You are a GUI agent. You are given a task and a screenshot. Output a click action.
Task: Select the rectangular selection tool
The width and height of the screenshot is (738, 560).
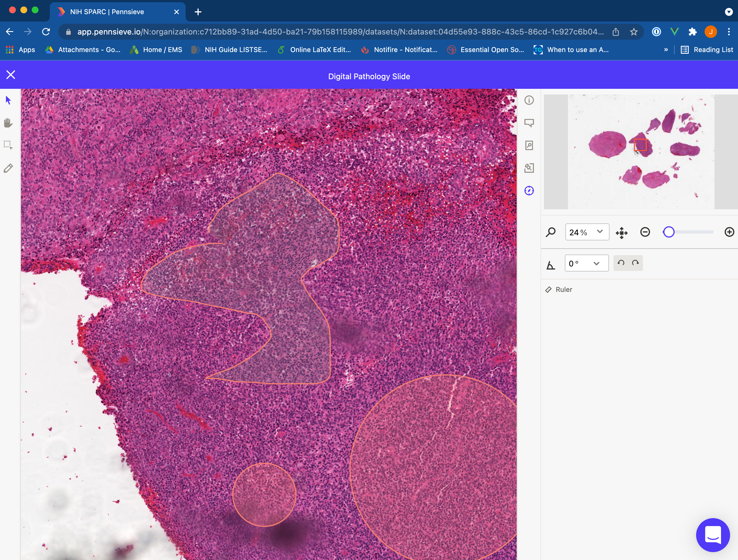8,145
